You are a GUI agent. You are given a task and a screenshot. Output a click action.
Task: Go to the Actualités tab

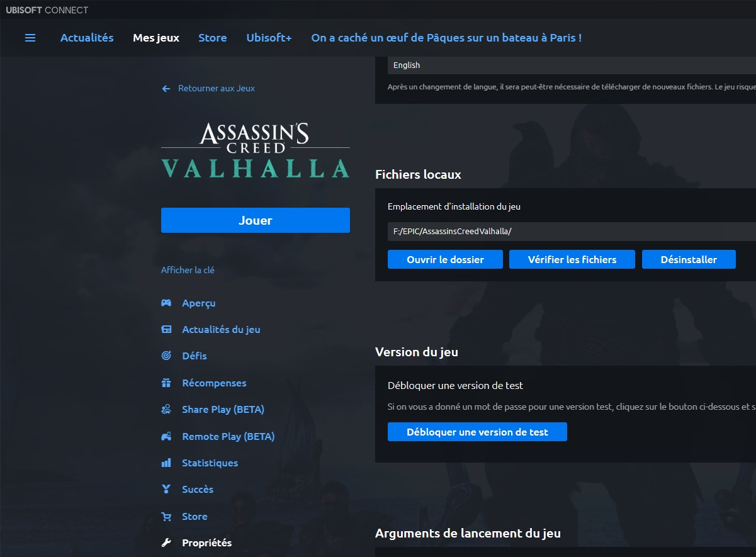point(87,38)
